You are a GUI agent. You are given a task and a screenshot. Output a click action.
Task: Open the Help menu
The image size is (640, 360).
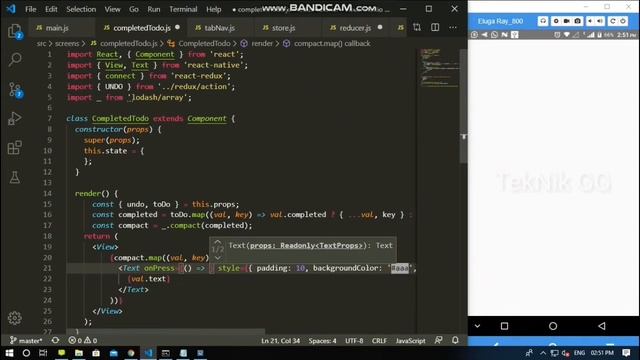[213, 9]
